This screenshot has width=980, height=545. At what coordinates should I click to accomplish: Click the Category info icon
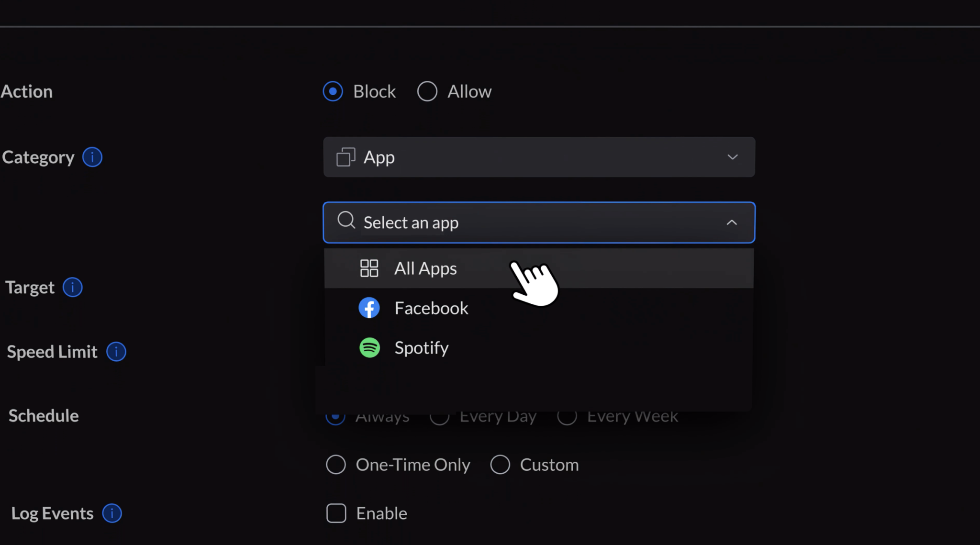92,157
